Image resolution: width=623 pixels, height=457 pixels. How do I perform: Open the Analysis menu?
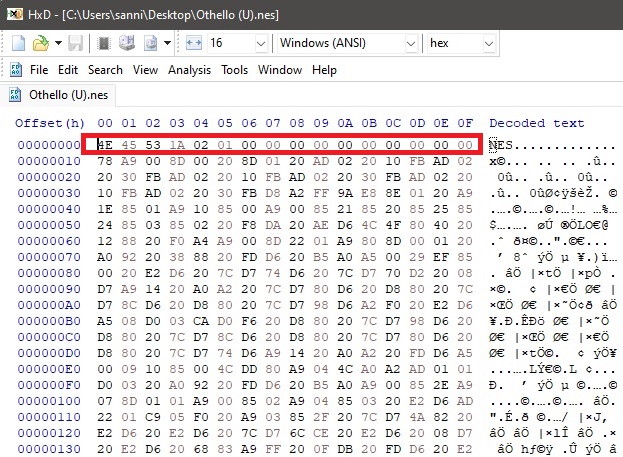point(190,70)
